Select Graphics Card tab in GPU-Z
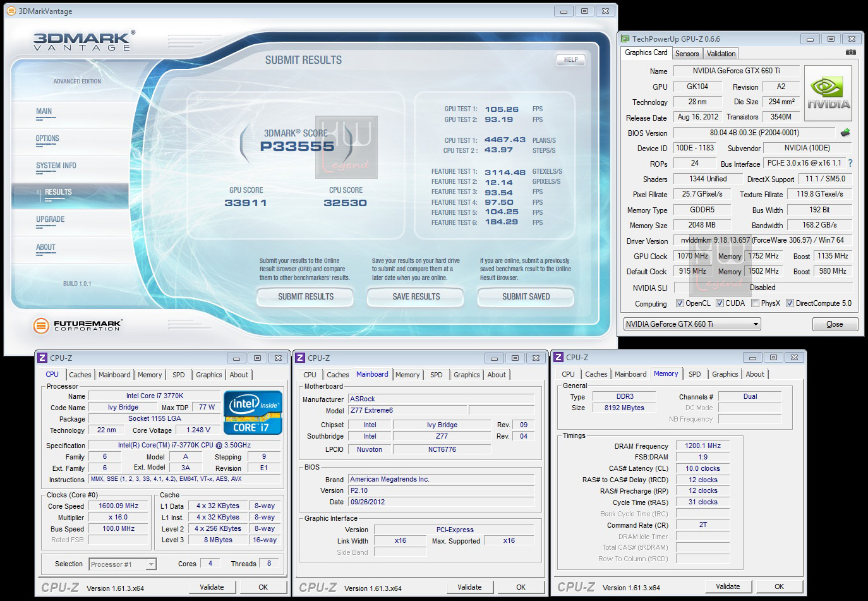The width and height of the screenshot is (868, 601). click(x=646, y=52)
